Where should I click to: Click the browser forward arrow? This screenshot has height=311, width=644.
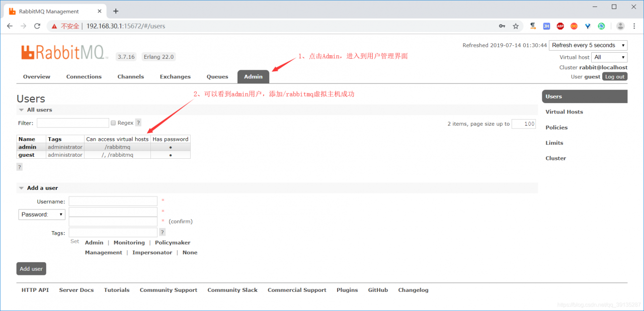click(24, 26)
